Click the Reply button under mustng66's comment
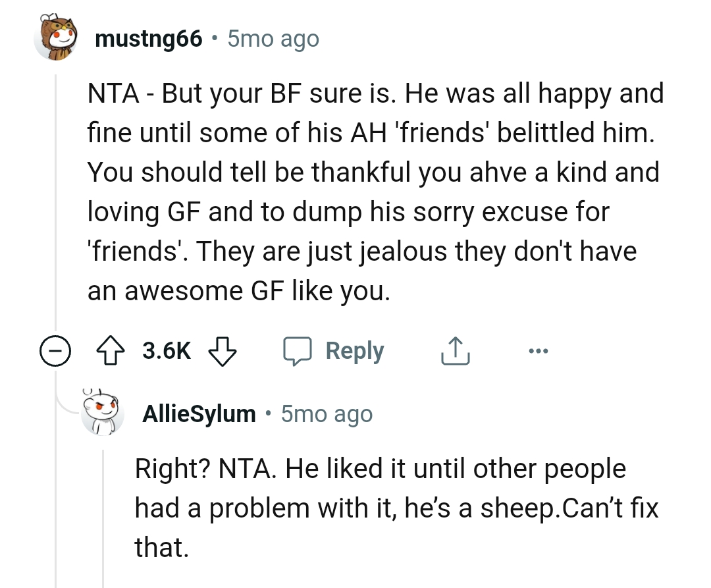 point(355,350)
